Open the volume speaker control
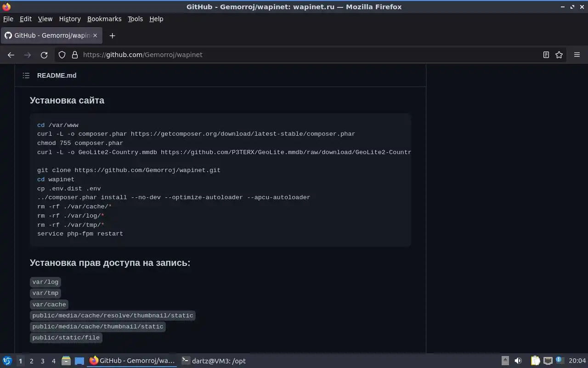588x368 pixels. 518,361
